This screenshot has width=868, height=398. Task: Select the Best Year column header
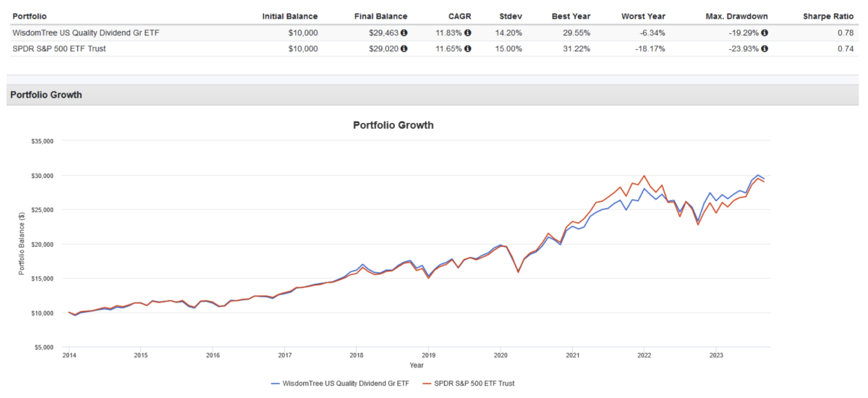[571, 16]
